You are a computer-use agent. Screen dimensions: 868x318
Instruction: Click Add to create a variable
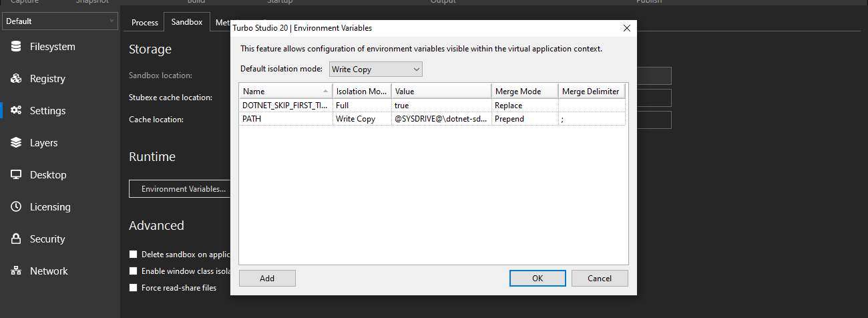(x=267, y=279)
